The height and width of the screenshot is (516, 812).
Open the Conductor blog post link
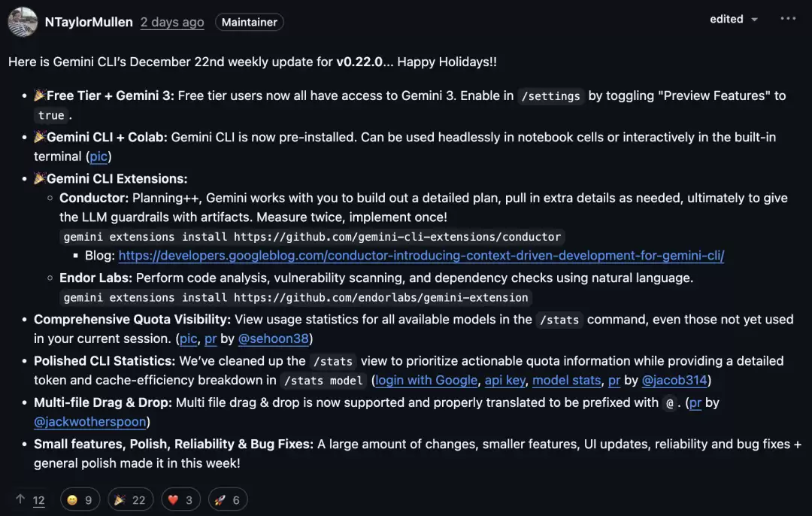420,256
